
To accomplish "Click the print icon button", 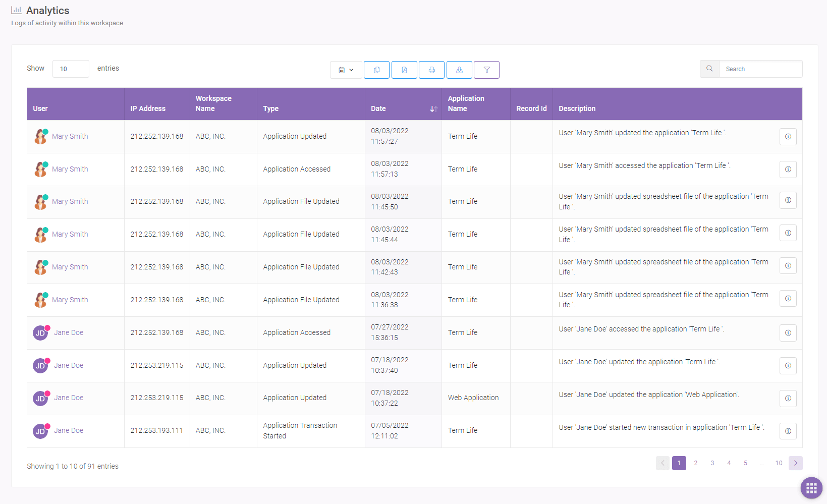I will [432, 70].
